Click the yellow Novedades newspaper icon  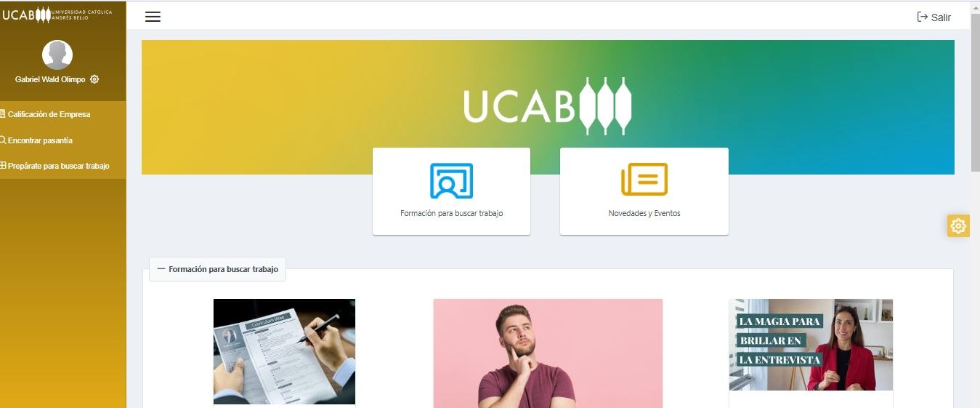click(644, 179)
